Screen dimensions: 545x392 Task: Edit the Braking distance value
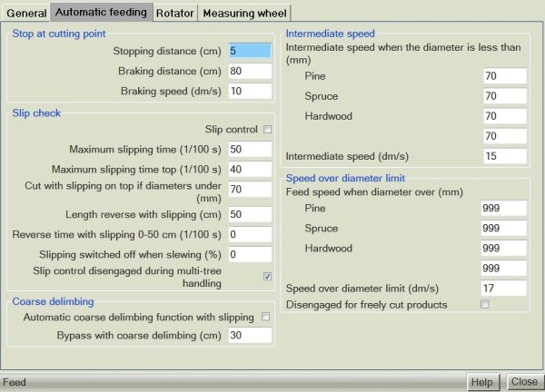pyautogui.click(x=250, y=71)
